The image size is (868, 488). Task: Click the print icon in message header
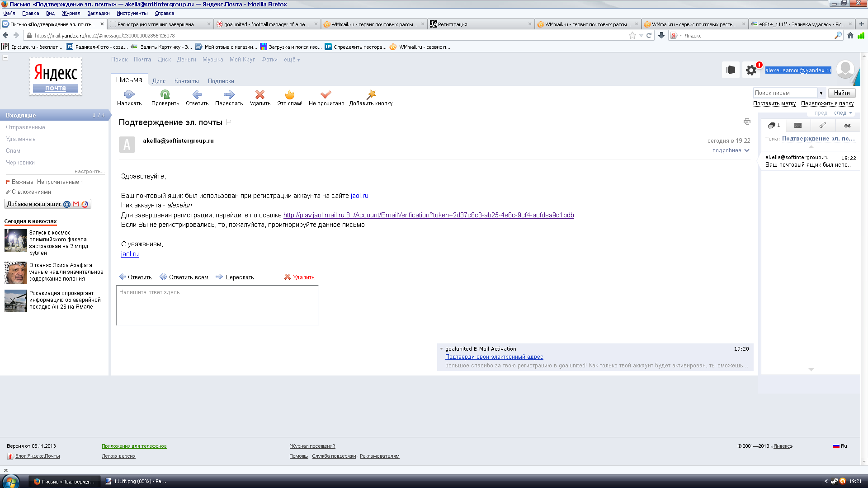pyautogui.click(x=747, y=122)
